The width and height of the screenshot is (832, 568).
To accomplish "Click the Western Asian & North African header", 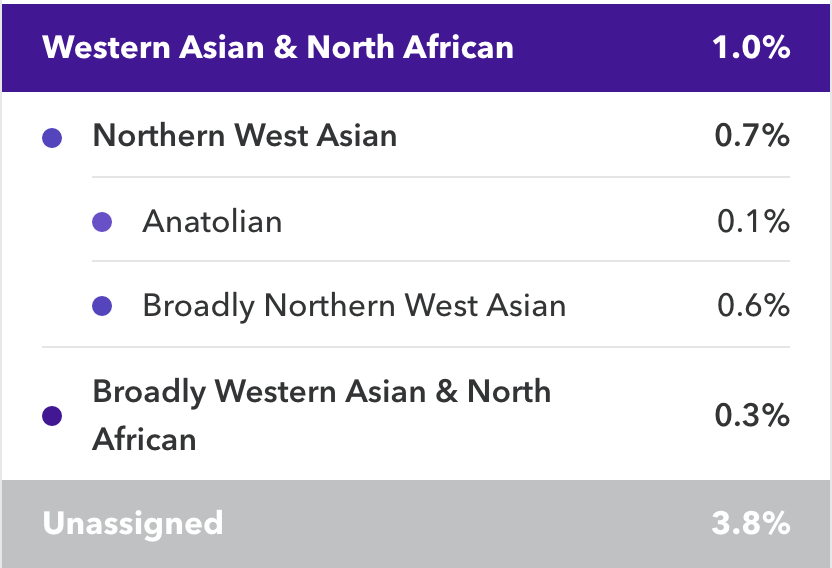I will 277,47.
